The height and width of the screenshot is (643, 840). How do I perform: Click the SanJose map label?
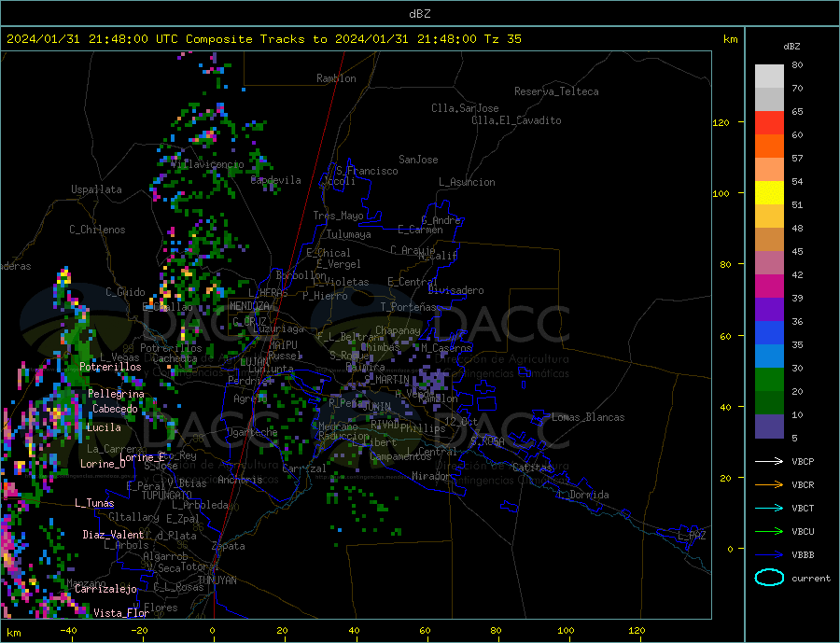coord(418,160)
